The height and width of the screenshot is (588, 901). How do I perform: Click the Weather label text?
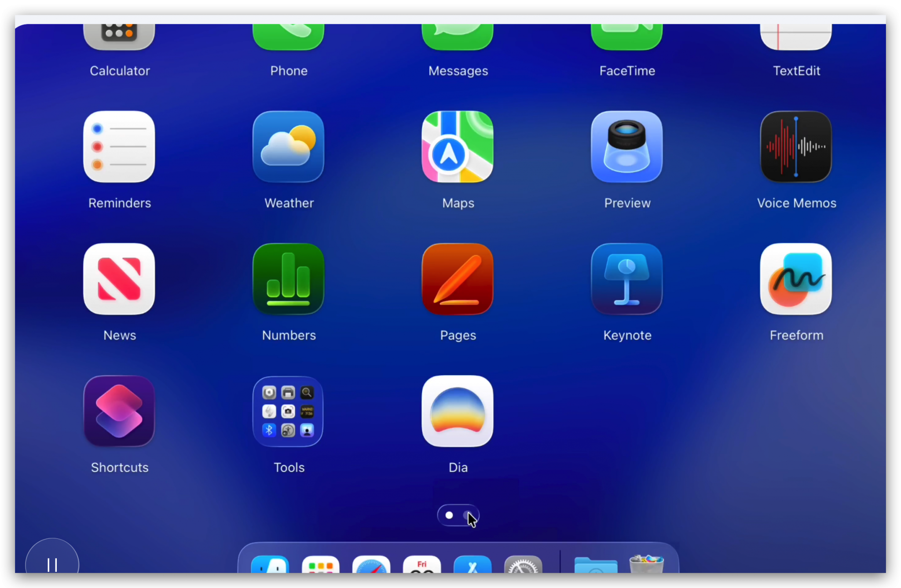click(x=289, y=203)
